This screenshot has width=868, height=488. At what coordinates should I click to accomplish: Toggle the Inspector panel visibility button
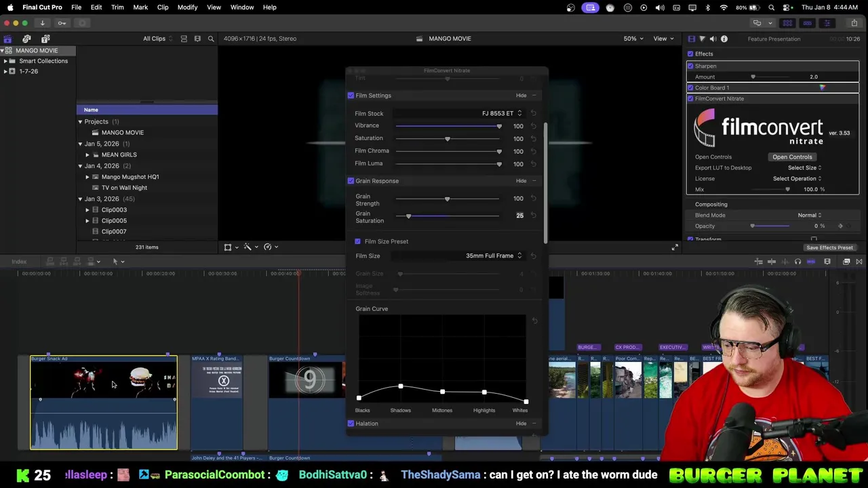point(827,23)
